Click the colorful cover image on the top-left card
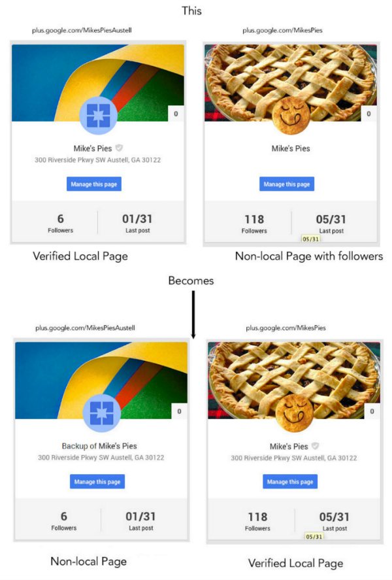The width and height of the screenshot is (392, 580). point(98,83)
